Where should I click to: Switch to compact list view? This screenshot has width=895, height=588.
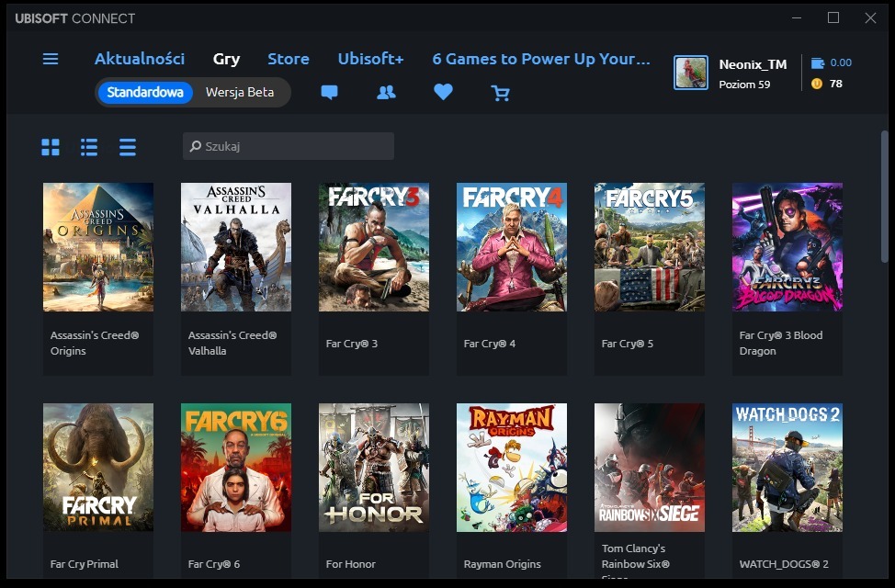[128, 147]
